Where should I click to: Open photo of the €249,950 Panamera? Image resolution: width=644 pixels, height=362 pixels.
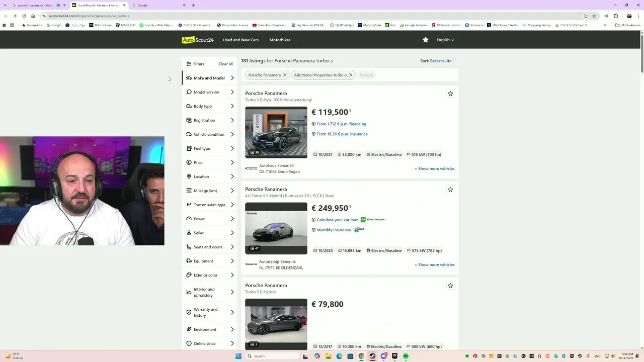276,228
